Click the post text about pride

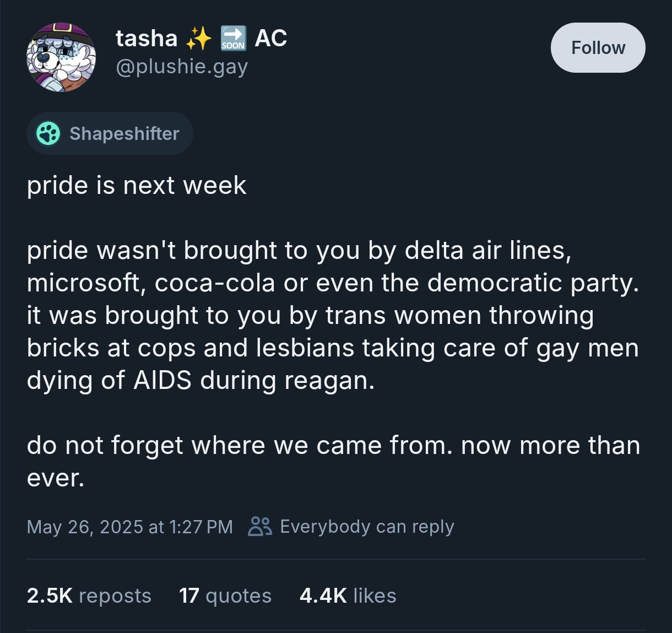click(x=333, y=331)
